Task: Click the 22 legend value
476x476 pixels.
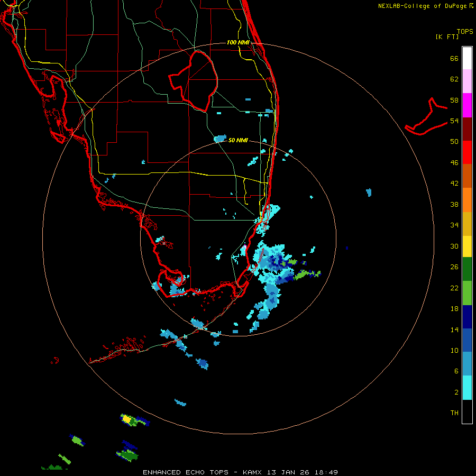Action: tap(454, 288)
